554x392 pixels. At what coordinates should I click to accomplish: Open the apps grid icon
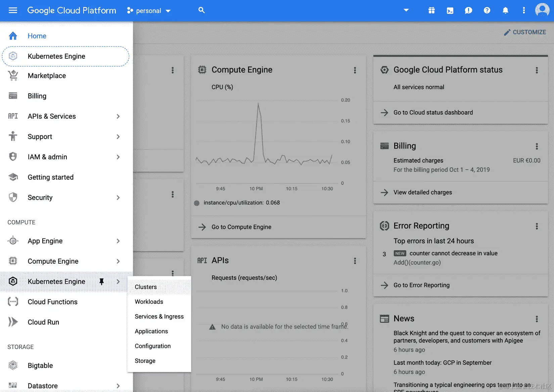(x=431, y=10)
